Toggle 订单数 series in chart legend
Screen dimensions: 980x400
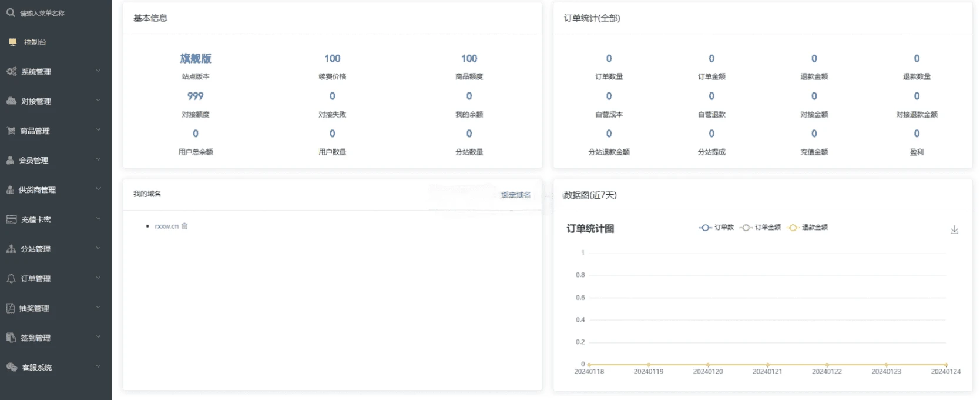pos(716,227)
